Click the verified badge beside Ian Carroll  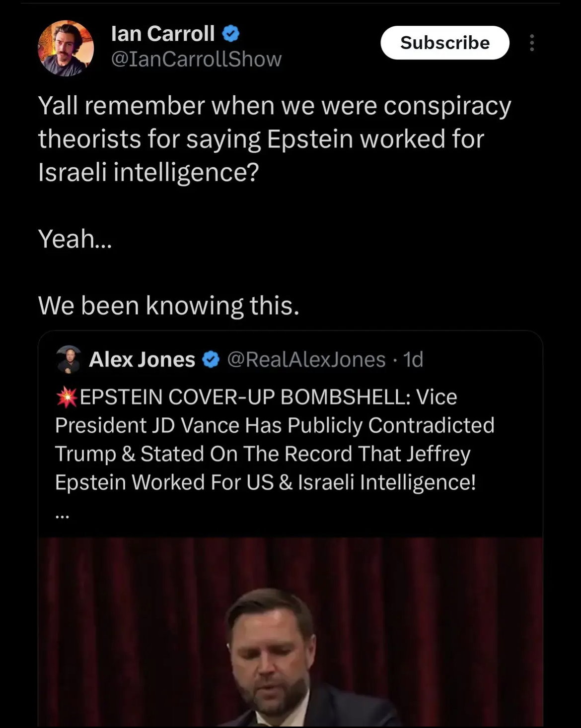click(230, 34)
